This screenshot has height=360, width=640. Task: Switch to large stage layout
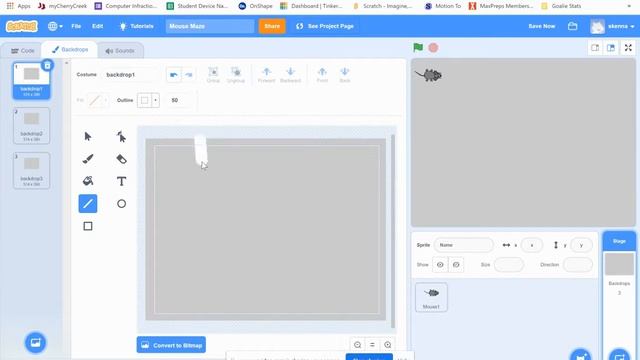pyautogui.click(x=611, y=48)
